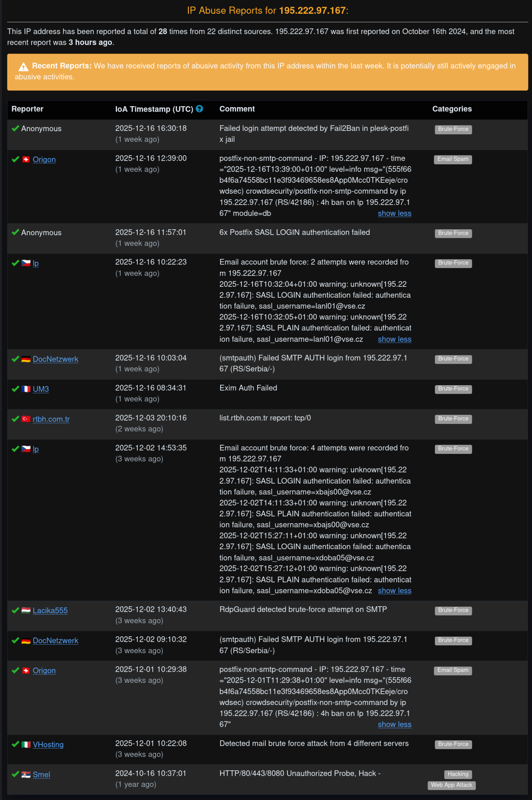Viewport: 532px width, 800px height.
Task: Collapse the Email brute force 2 attempts comment
Action: click(x=395, y=339)
